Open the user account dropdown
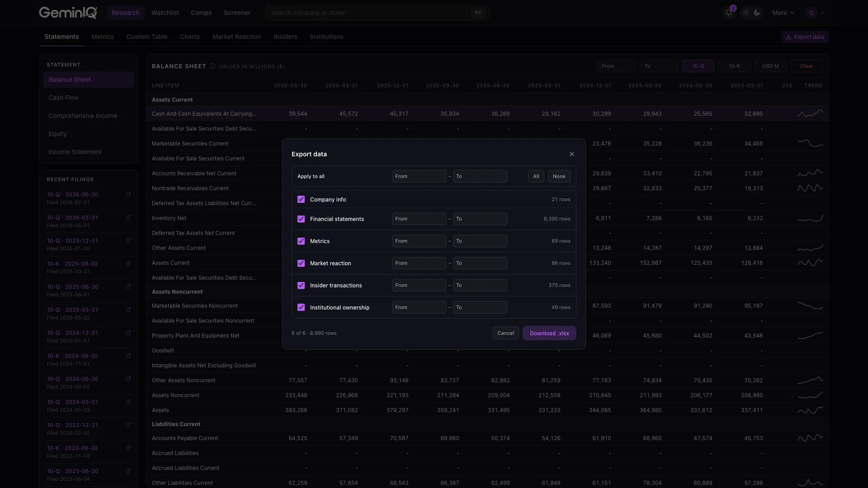Screen dimensions: 868x488 [816, 13]
